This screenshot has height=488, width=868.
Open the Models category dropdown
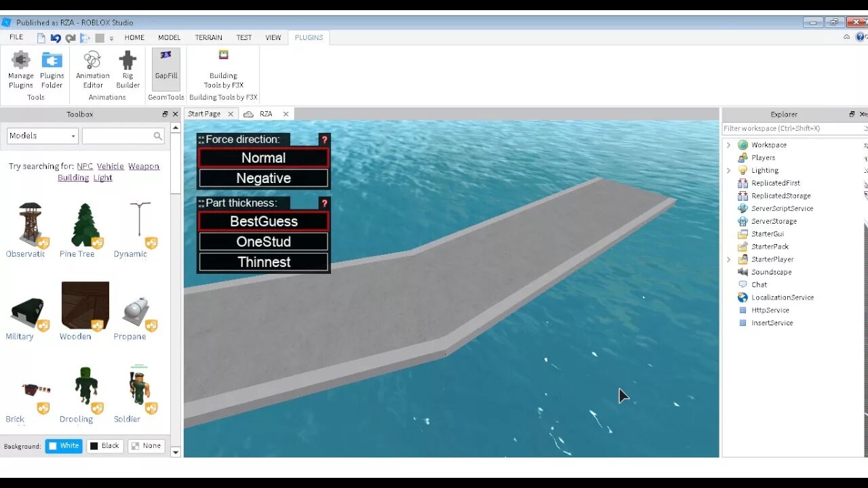click(43, 136)
